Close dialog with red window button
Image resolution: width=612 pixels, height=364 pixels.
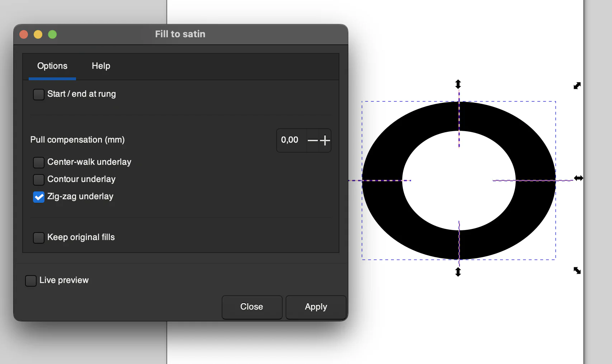(x=24, y=34)
